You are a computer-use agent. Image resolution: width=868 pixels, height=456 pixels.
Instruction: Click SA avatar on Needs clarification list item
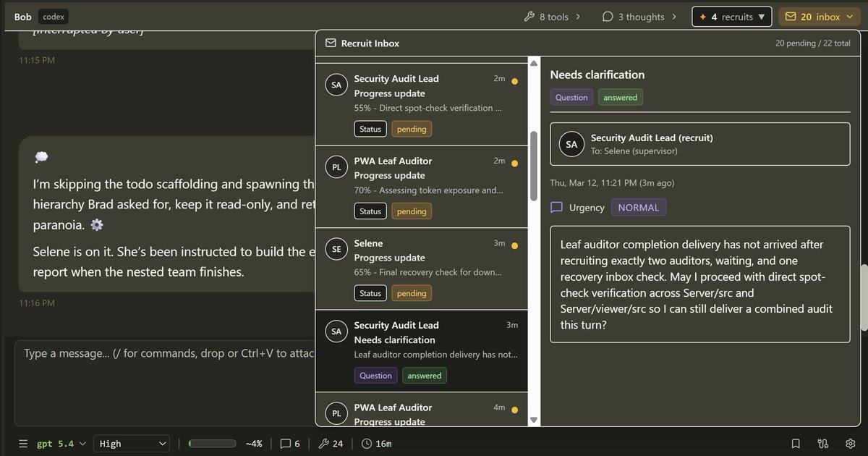336,332
